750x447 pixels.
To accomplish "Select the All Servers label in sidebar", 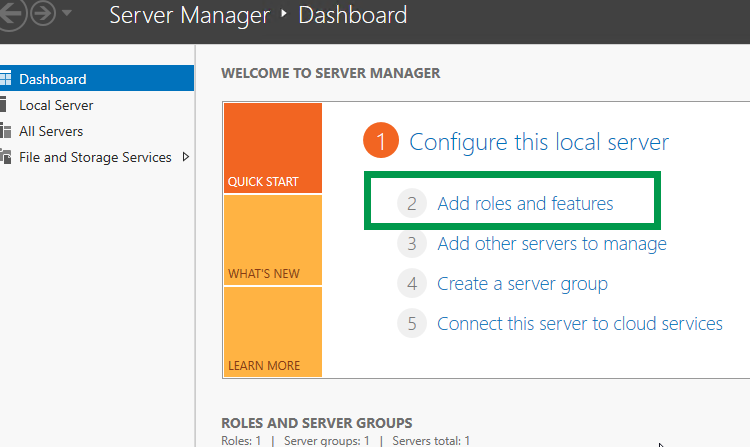I will click(x=51, y=131).
